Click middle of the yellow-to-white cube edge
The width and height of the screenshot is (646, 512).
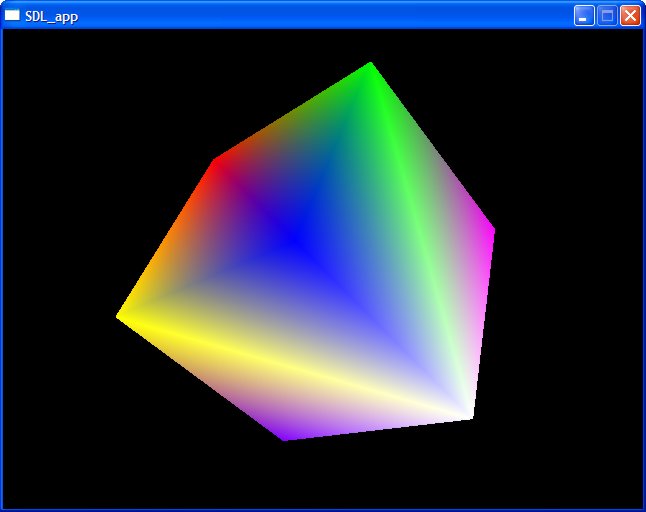tap(295, 366)
